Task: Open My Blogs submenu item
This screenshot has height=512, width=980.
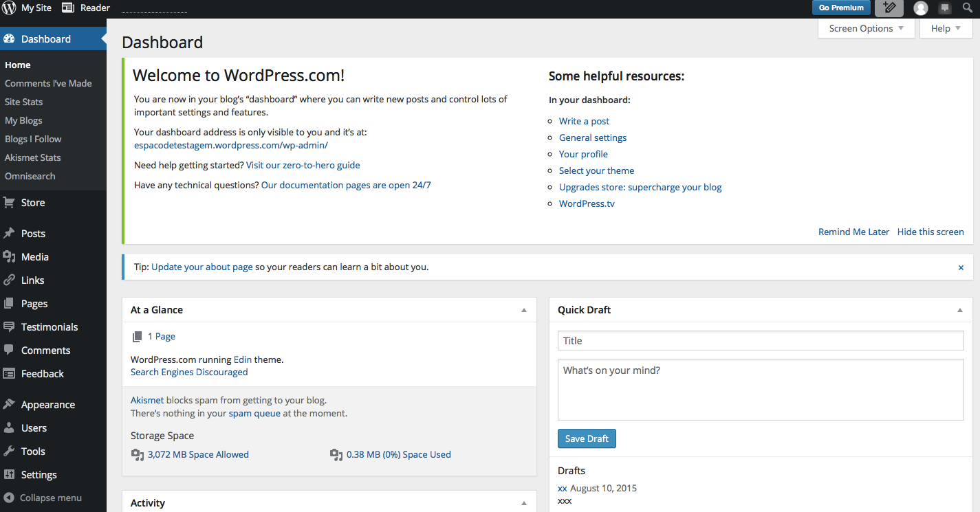Action: click(23, 120)
